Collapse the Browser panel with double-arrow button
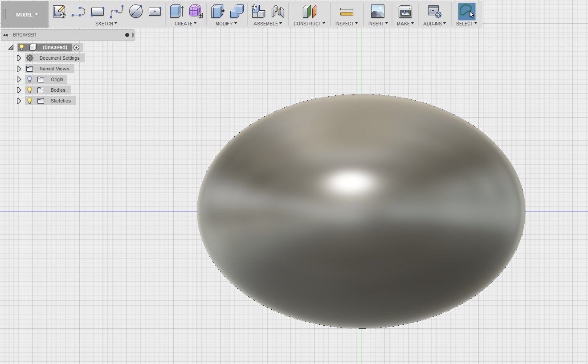The height and width of the screenshot is (364, 588). 5,35
